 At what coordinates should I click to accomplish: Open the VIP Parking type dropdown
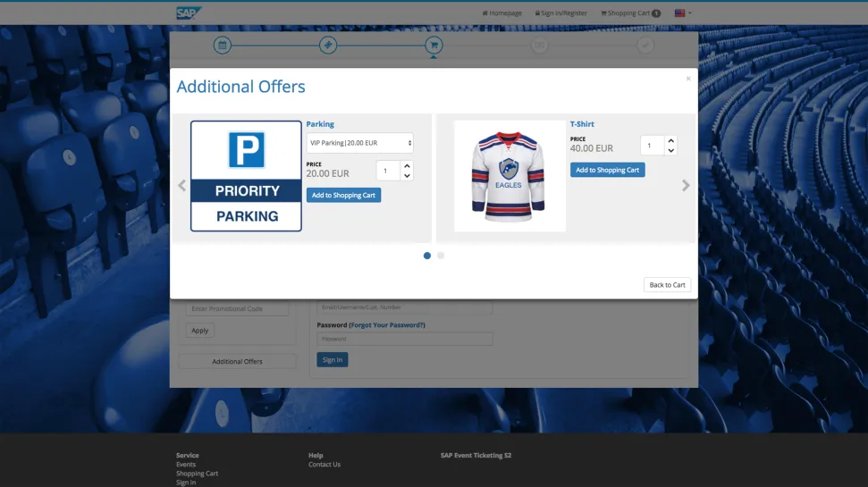click(359, 143)
